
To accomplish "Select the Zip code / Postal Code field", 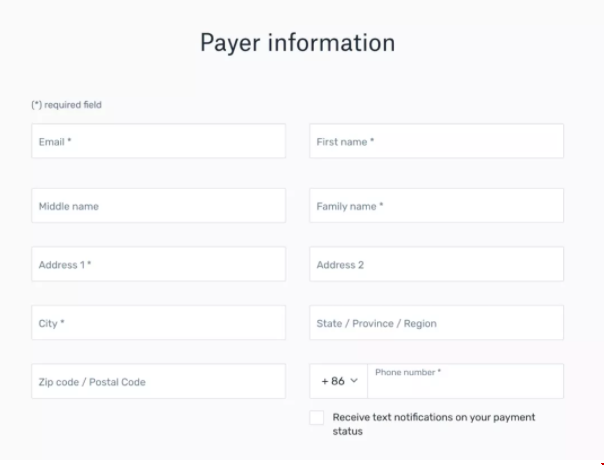I will [x=158, y=381].
